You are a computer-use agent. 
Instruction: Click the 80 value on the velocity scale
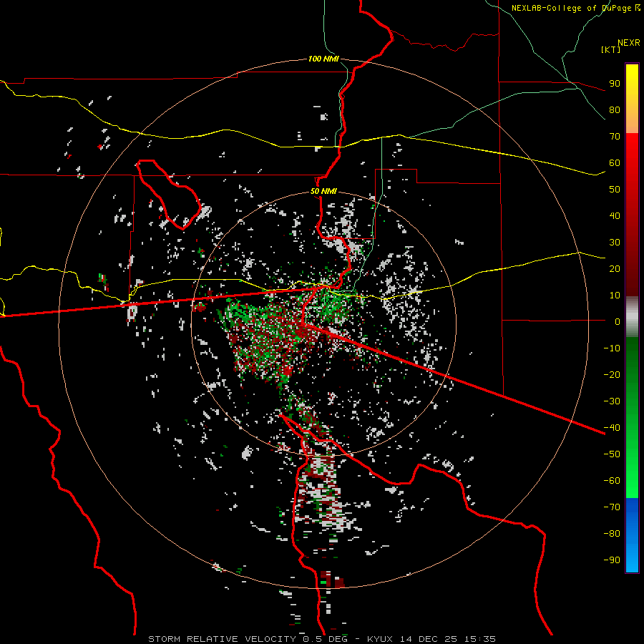coord(615,110)
